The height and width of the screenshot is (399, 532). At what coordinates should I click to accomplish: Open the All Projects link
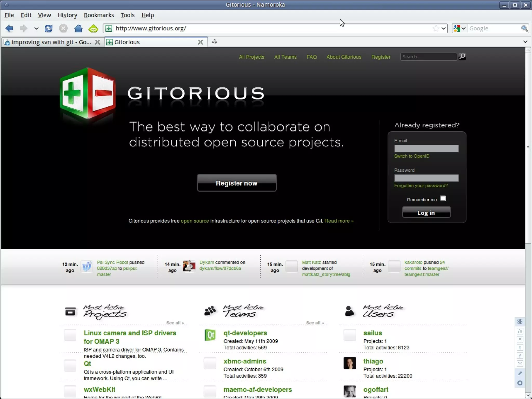click(251, 57)
